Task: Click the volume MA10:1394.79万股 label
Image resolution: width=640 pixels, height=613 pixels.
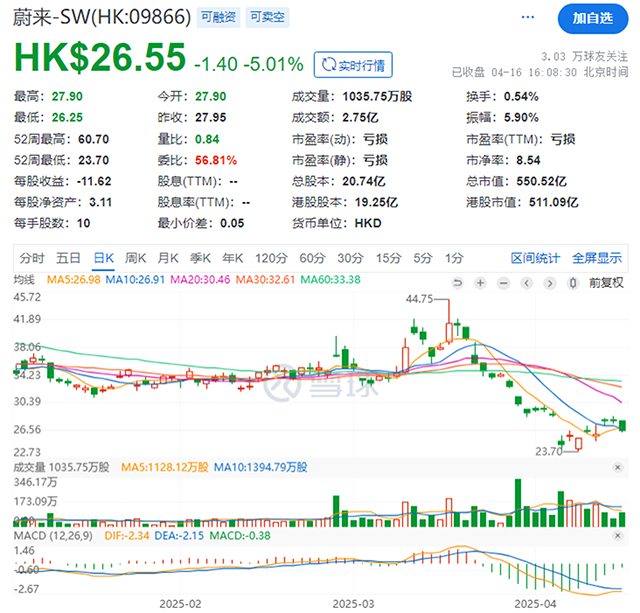Action: pyautogui.click(x=260, y=467)
